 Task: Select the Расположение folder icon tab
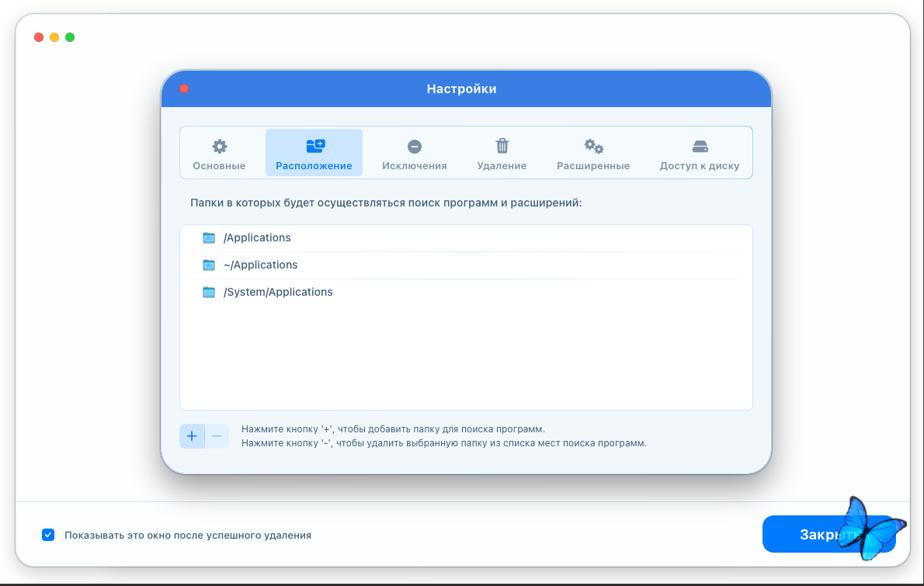tap(314, 154)
